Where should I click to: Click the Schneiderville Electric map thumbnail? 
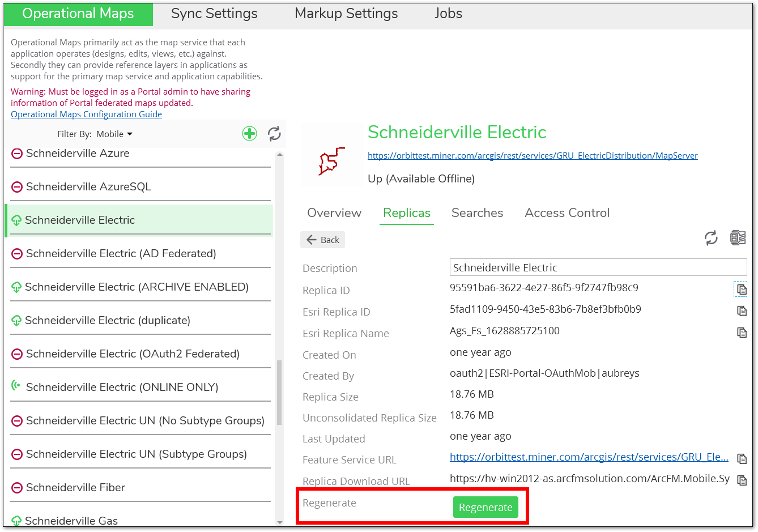click(x=332, y=155)
